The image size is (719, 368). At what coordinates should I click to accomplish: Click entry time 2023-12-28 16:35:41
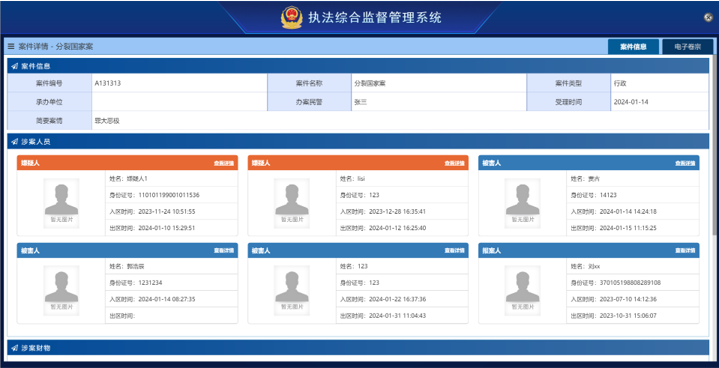click(398, 212)
